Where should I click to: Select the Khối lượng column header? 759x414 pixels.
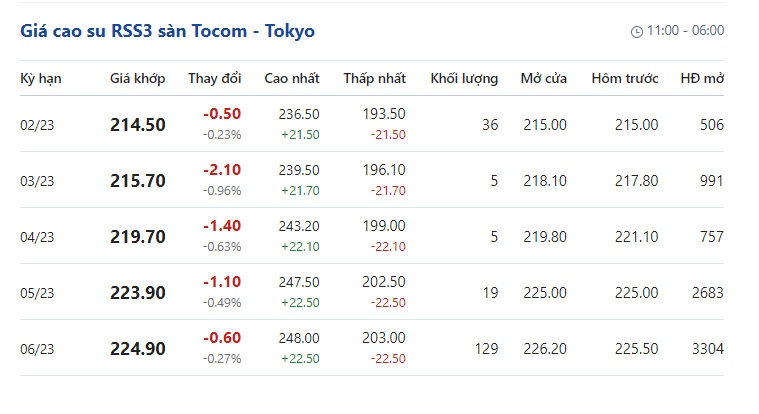pos(464,78)
